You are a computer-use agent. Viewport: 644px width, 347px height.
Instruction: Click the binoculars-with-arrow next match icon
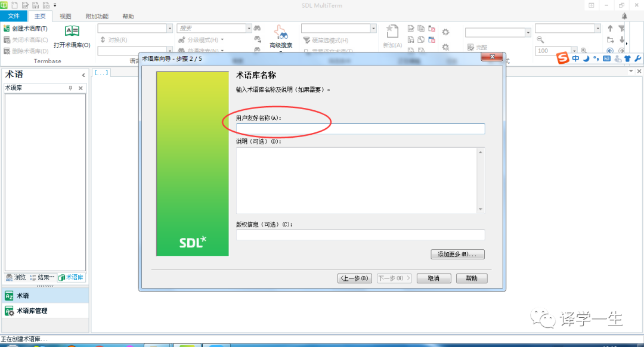pyautogui.click(x=258, y=39)
